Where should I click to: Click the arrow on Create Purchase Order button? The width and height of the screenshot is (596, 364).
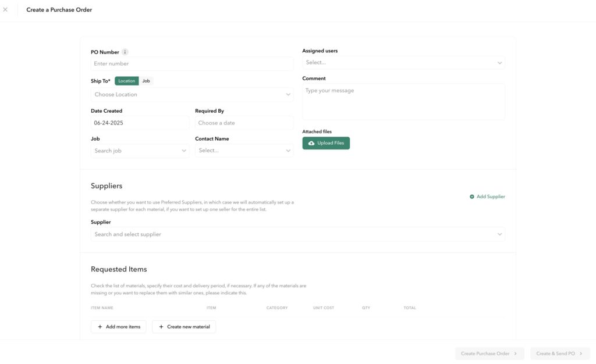click(x=516, y=354)
